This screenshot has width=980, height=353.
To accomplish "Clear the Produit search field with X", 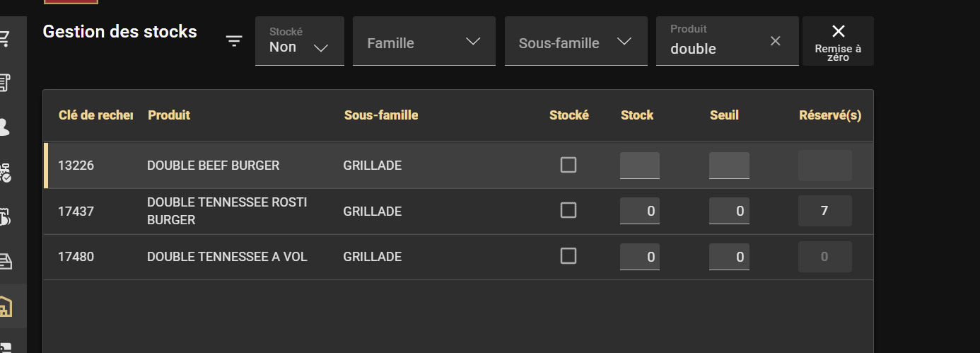I will click(775, 42).
